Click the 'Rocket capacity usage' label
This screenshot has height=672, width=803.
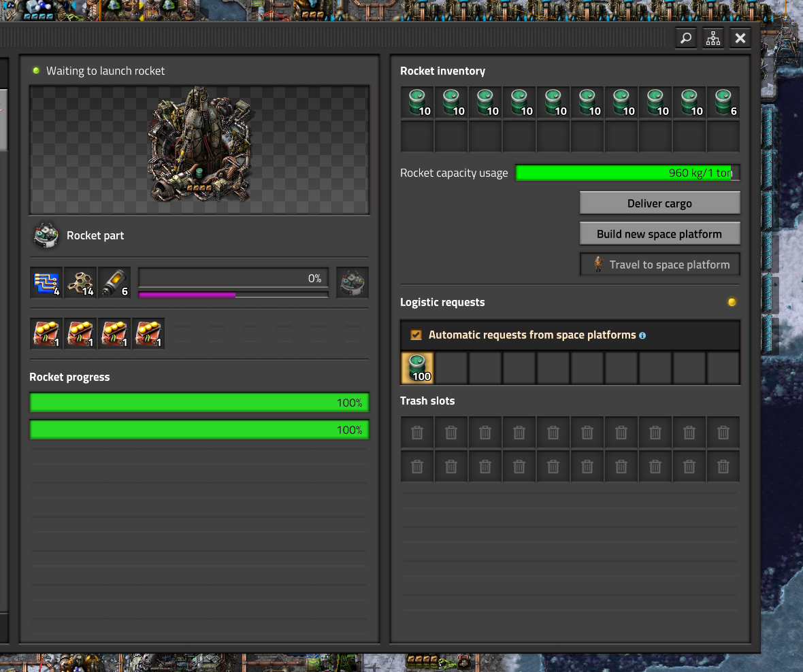tap(454, 173)
